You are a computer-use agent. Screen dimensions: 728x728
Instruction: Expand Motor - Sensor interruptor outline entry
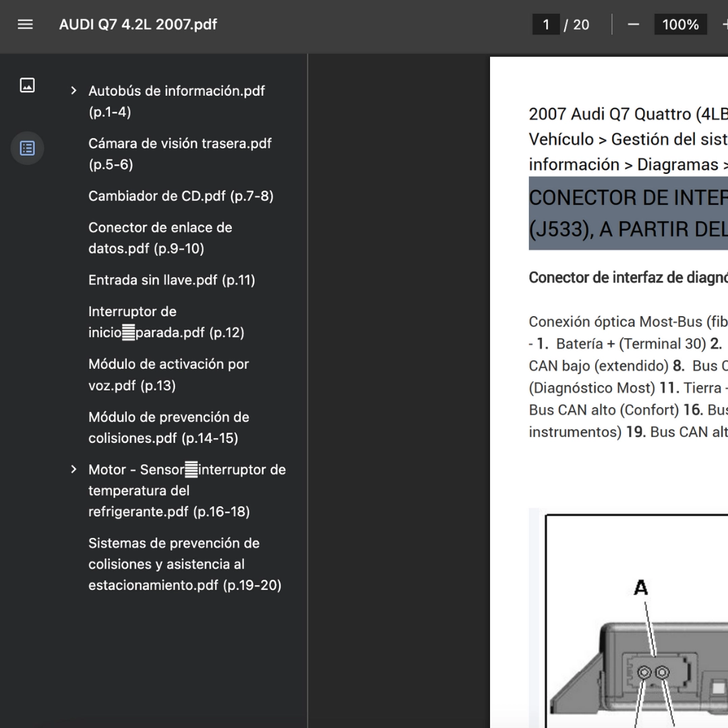(73, 469)
